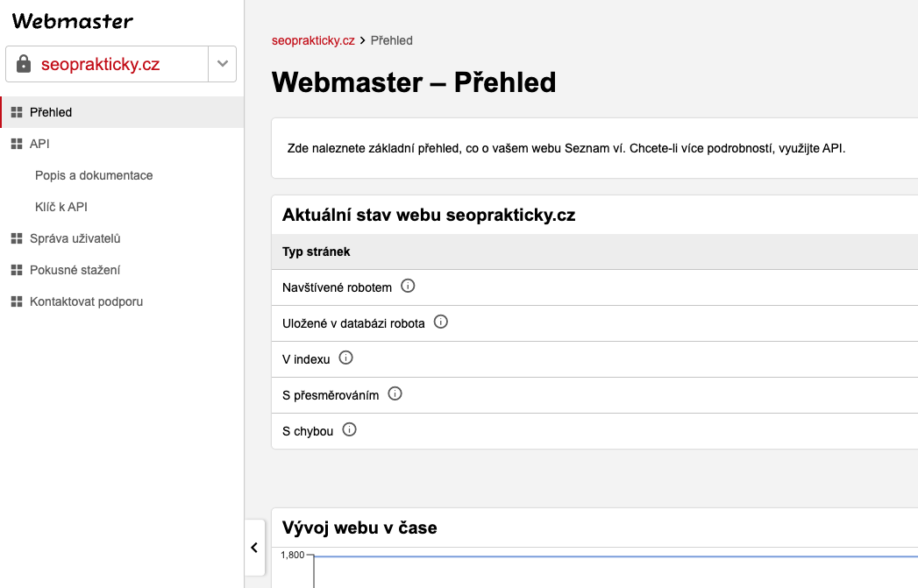
Task: Click the V indexu row label
Action: click(x=306, y=359)
